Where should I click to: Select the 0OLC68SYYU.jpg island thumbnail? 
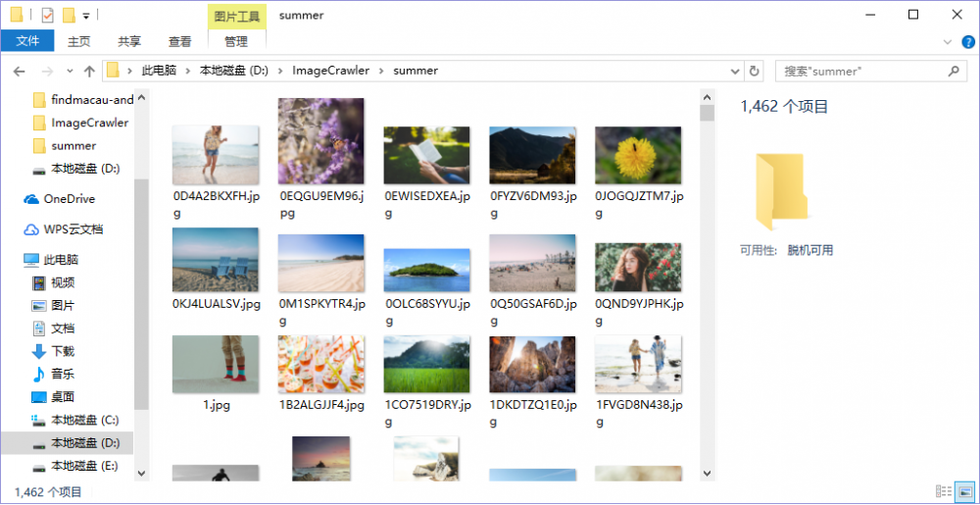coord(426,270)
